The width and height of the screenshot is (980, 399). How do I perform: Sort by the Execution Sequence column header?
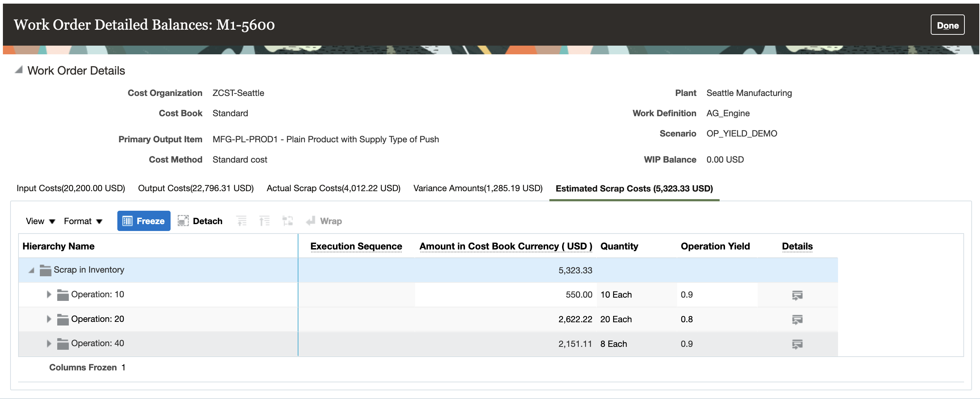[x=356, y=247]
